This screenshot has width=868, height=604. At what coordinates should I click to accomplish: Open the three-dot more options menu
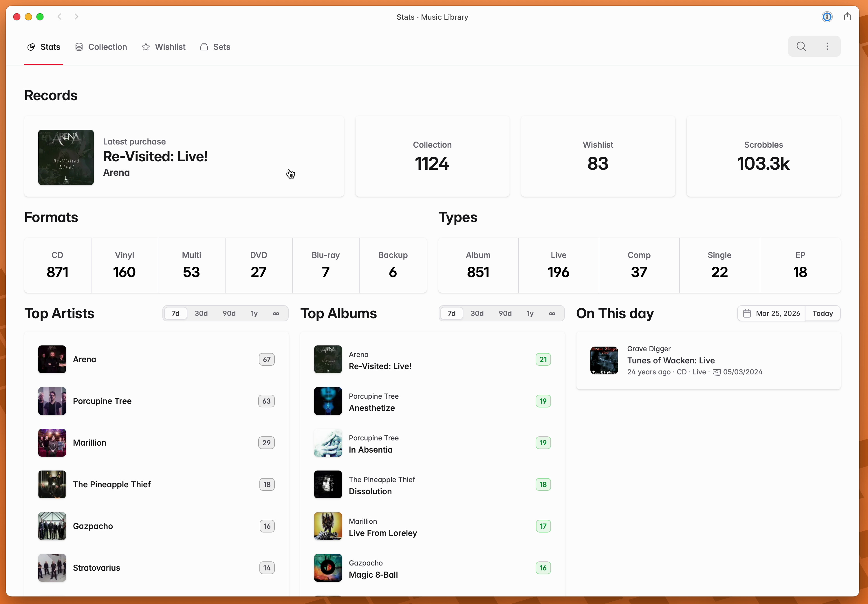pos(827,47)
